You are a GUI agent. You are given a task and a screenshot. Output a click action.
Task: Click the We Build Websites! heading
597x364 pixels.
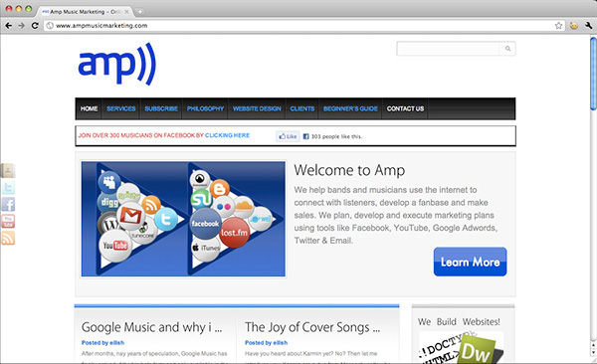point(459,322)
